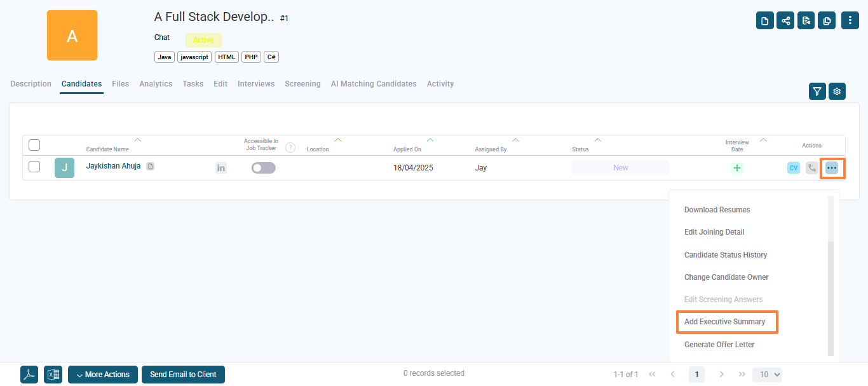Click the J avatar for Jaykishan Ahuja

(64, 168)
